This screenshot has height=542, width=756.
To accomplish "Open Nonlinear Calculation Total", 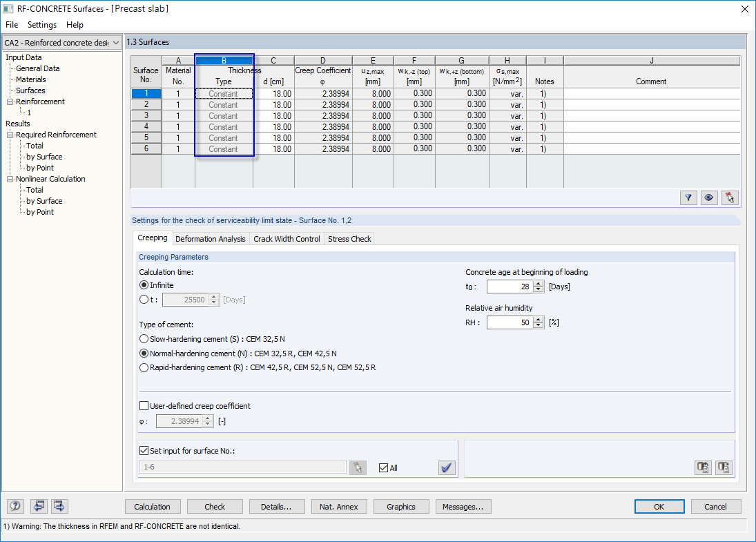I will tap(35, 190).
